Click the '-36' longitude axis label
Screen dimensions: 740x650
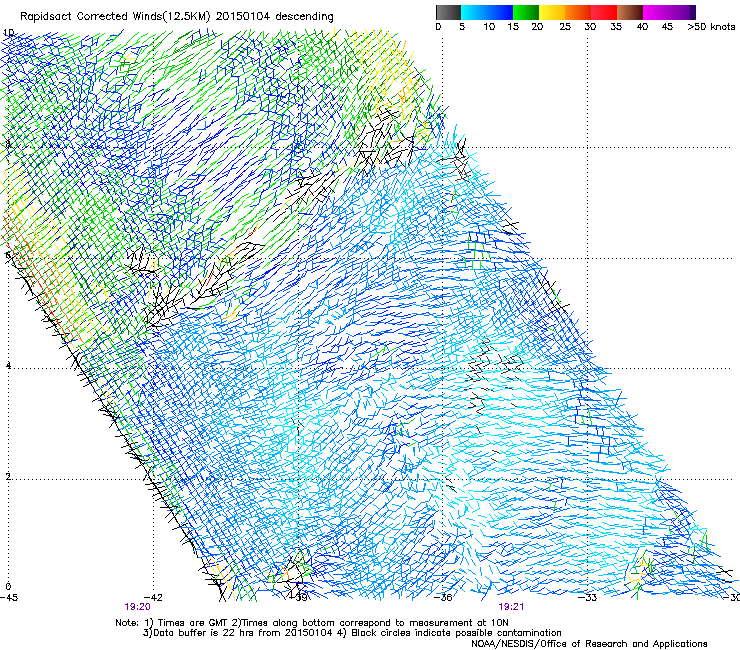coord(444,598)
